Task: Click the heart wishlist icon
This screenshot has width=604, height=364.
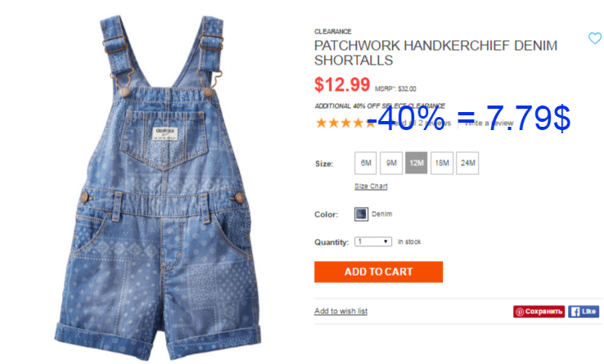Action: [595, 38]
